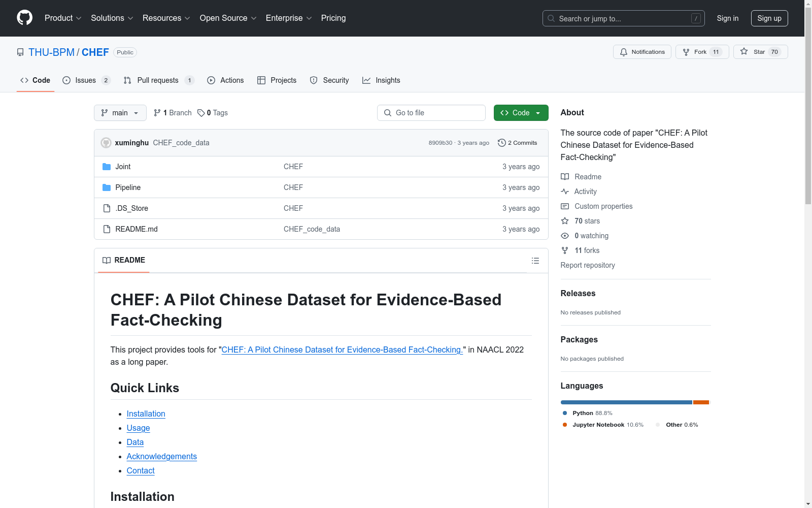Open the Pricing page

[x=333, y=18]
